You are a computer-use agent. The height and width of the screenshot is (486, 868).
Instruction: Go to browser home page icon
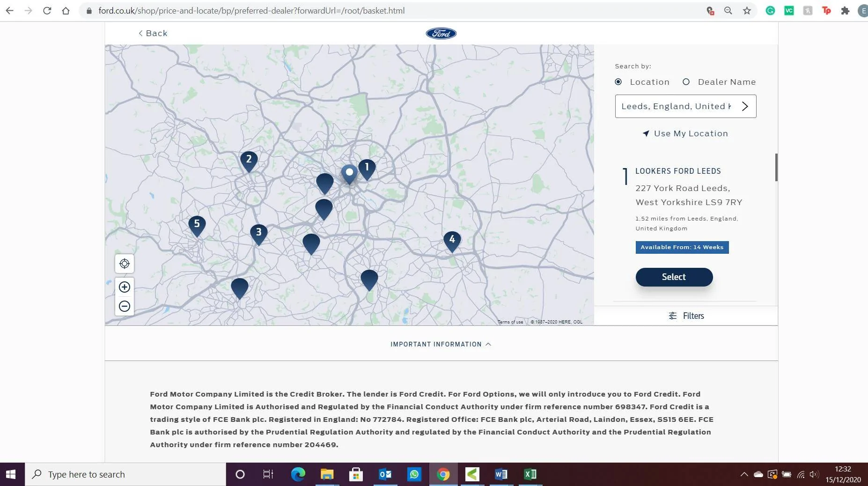click(66, 10)
